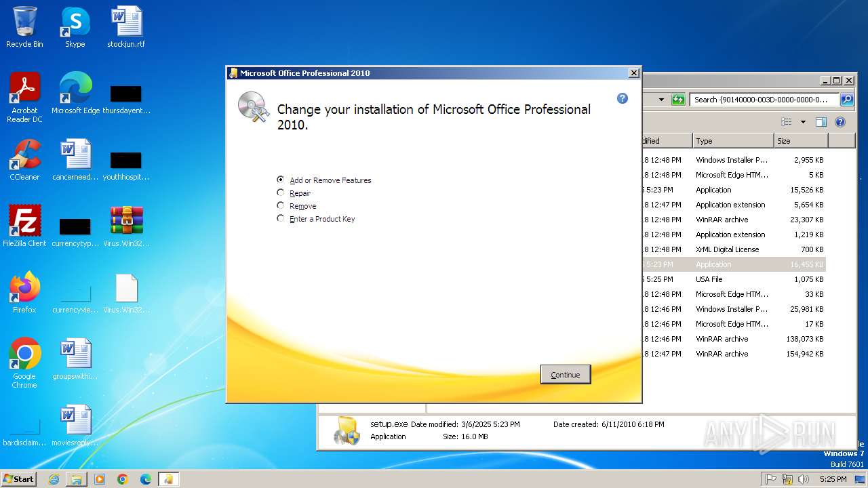
Task: Open Google Chrome desktop shortcut
Action: point(24,364)
